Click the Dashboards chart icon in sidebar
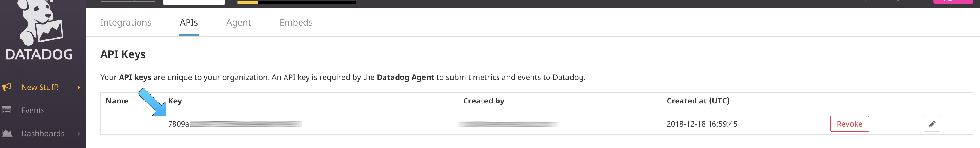This screenshot has height=148, width=980. 7,133
